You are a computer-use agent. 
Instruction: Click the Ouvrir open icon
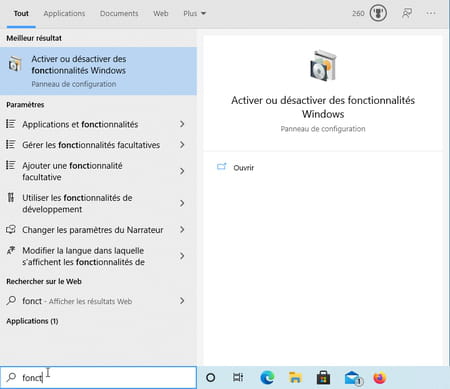[222, 166]
